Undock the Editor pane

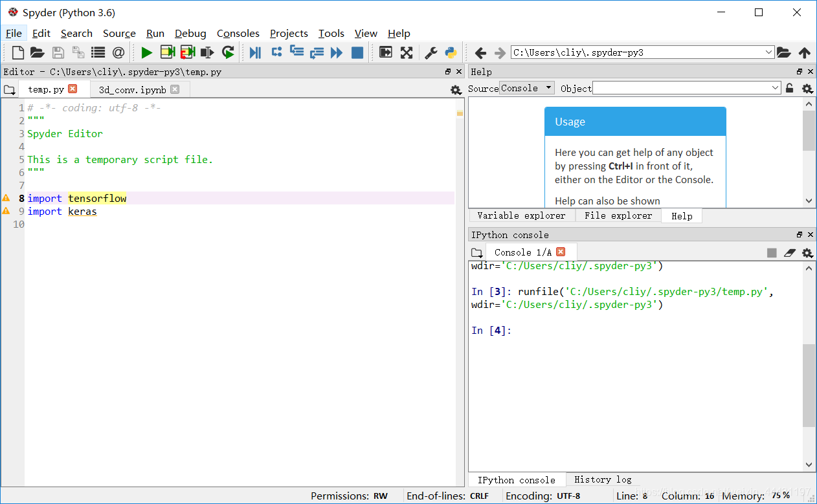coord(448,72)
